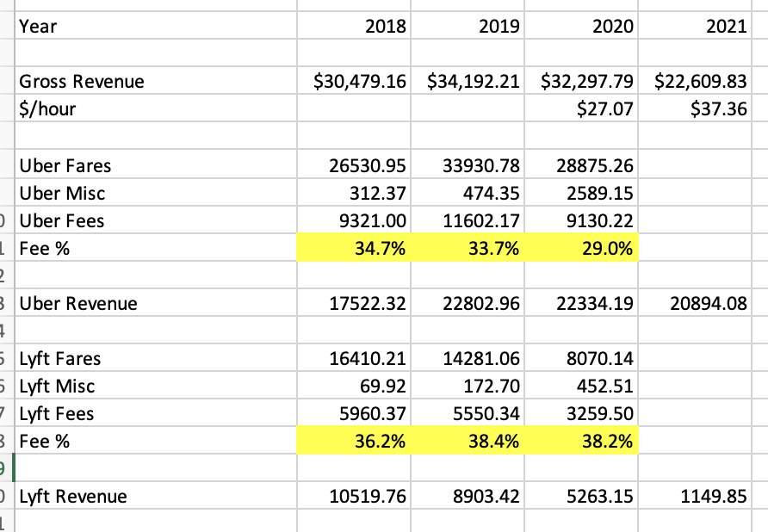This screenshot has width=768, height=532.
Task: Select the Year label cell
Action: (x=156, y=26)
